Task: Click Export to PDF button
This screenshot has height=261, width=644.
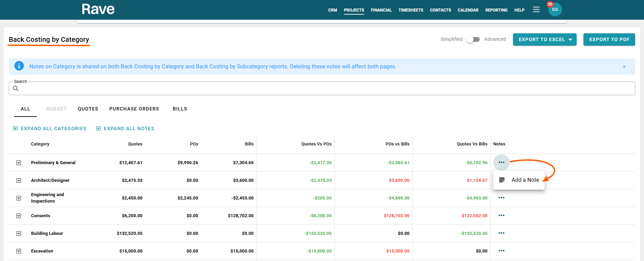Action: pyautogui.click(x=609, y=39)
